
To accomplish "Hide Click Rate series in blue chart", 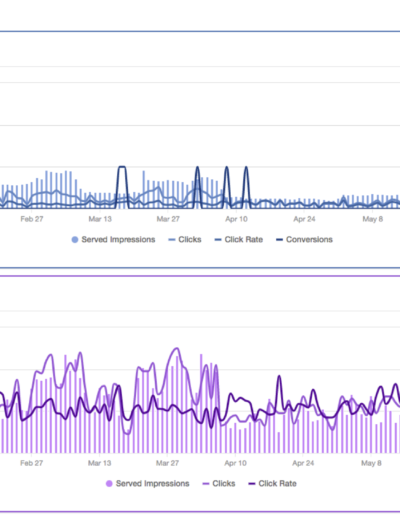I will [239, 240].
